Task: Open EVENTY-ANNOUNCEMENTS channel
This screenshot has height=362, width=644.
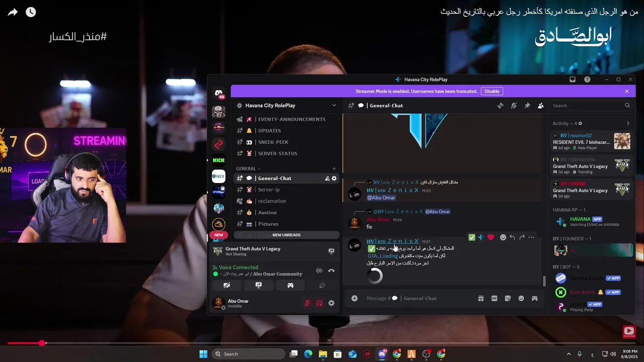Action: [287, 119]
